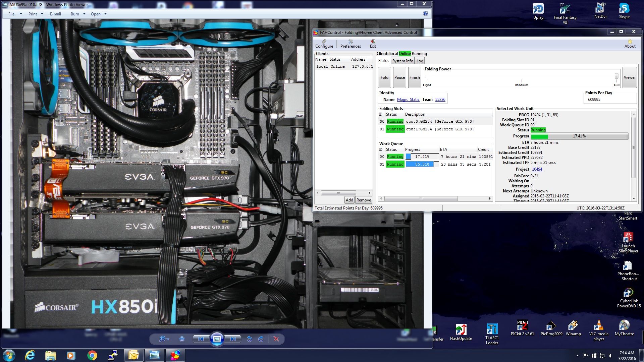
Task: Show hidden system tray icons
Action: (x=578, y=356)
